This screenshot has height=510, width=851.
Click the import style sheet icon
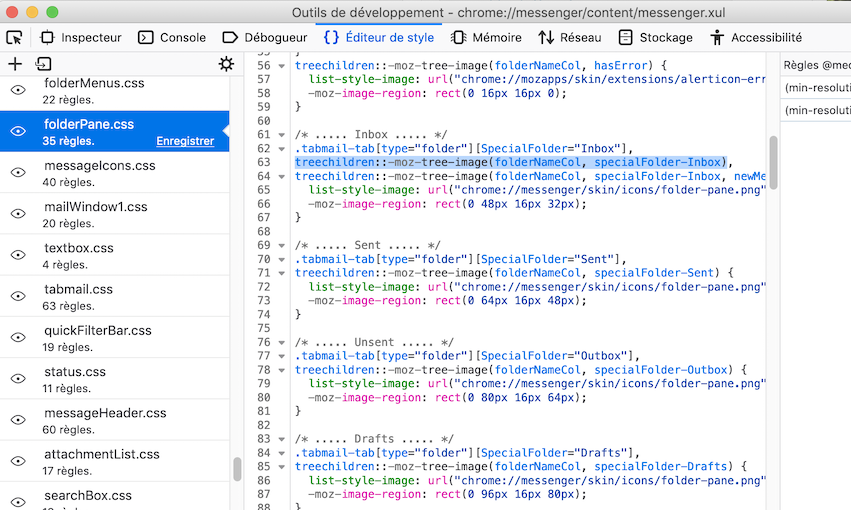pos(43,64)
